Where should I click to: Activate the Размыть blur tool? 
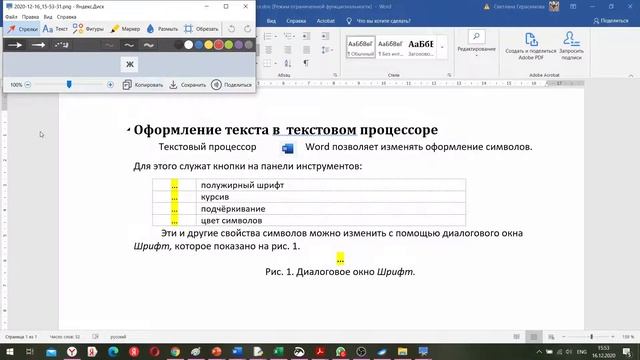pyautogui.click(x=162, y=29)
